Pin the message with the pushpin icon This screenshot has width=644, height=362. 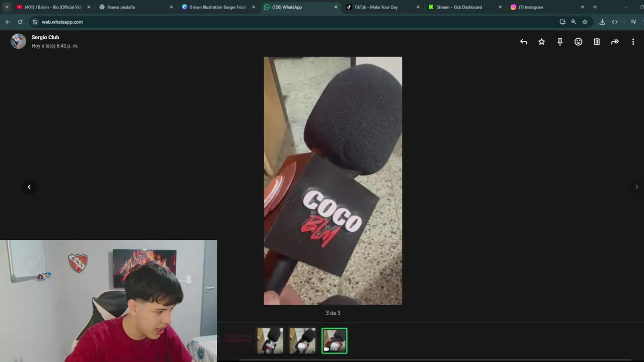tap(560, 42)
